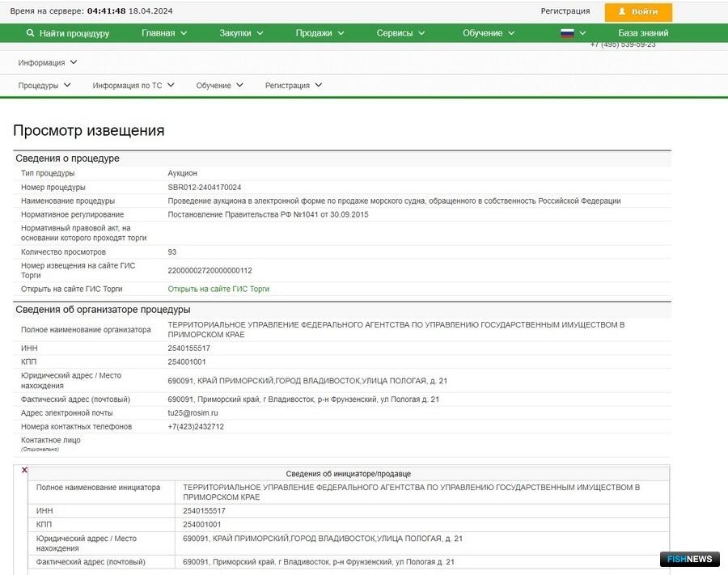The height and width of the screenshot is (575, 728).
Task: Expand grey Обучение submenu arrow
Action: point(239,85)
